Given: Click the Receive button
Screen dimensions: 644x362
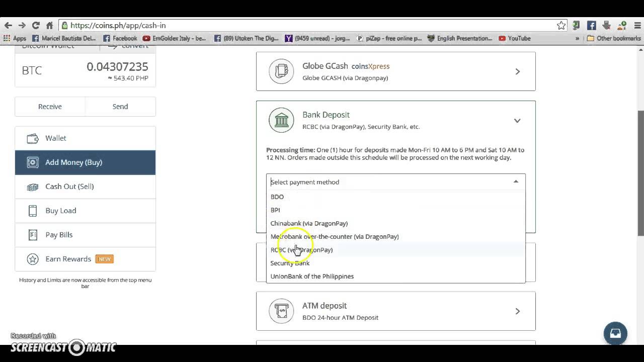Looking at the screenshot, I should (50, 107).
